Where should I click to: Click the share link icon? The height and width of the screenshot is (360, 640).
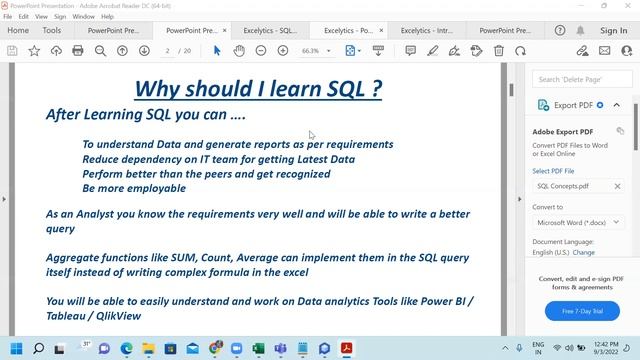pyautogui.click(x=582, y=51)
